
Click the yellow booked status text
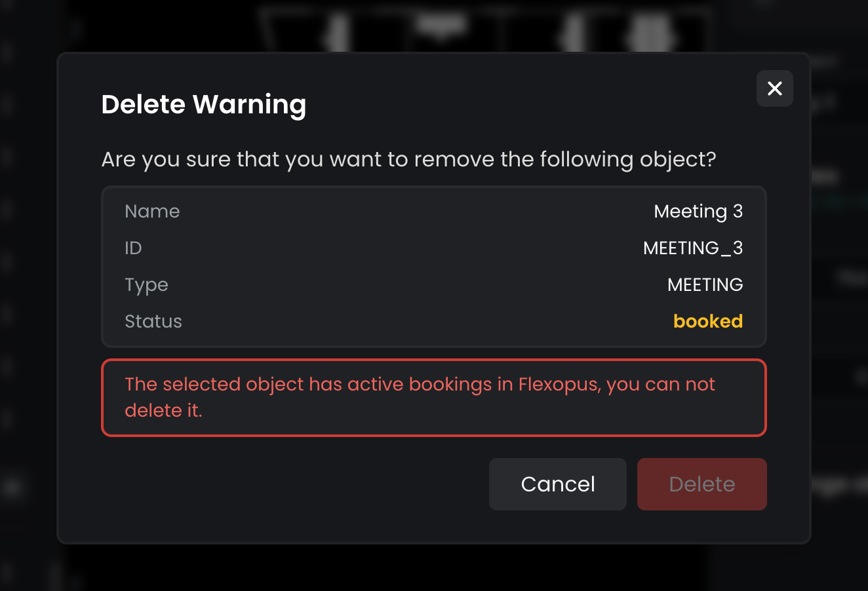coord(707,322)
